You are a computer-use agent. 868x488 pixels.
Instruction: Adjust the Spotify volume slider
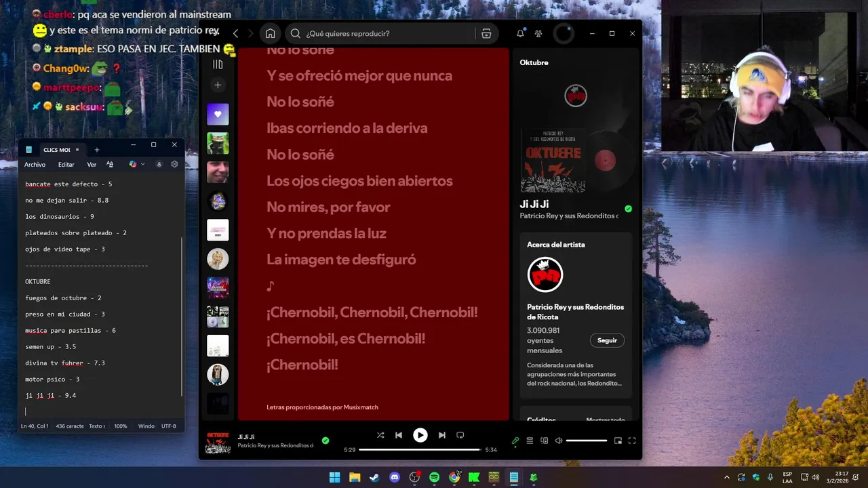pyautogui.click(x=587, y=441)
